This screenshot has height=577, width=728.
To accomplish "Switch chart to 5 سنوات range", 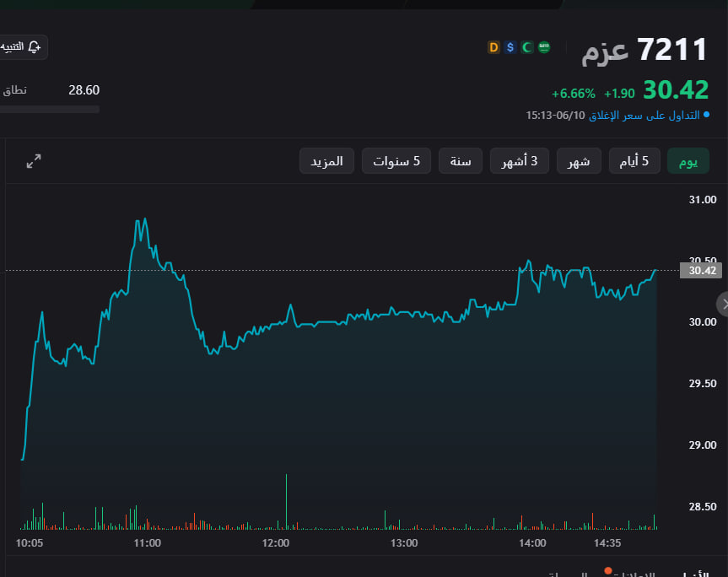I will pyautogui.click(x=396, y=161).
